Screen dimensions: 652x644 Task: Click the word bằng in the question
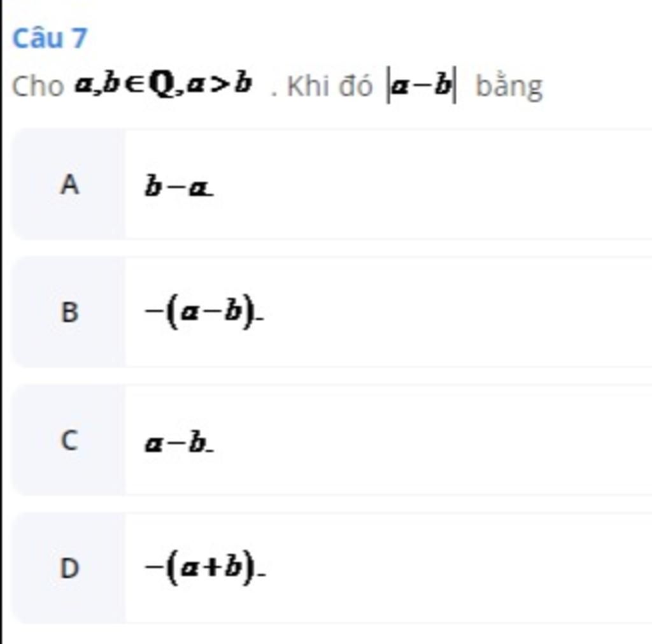click(509, 87)
